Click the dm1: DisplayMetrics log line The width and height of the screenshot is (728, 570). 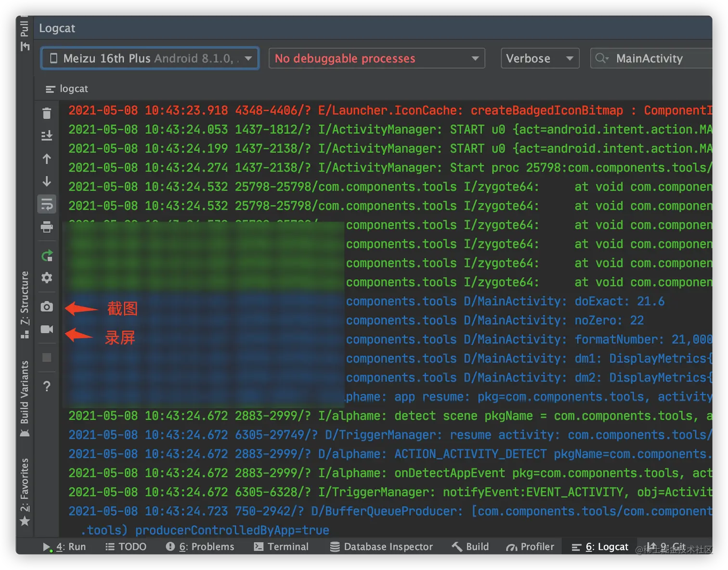tap(529, 358)
